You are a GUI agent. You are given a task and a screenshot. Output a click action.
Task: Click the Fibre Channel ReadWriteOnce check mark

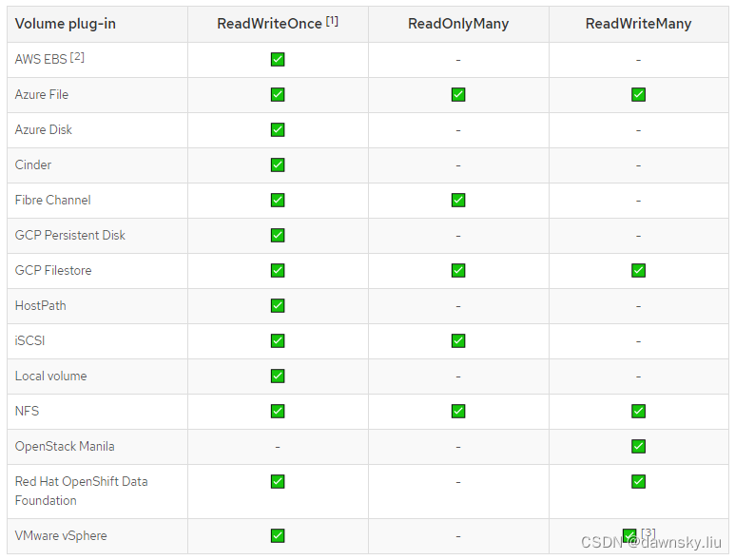click(x=278, y=200)
